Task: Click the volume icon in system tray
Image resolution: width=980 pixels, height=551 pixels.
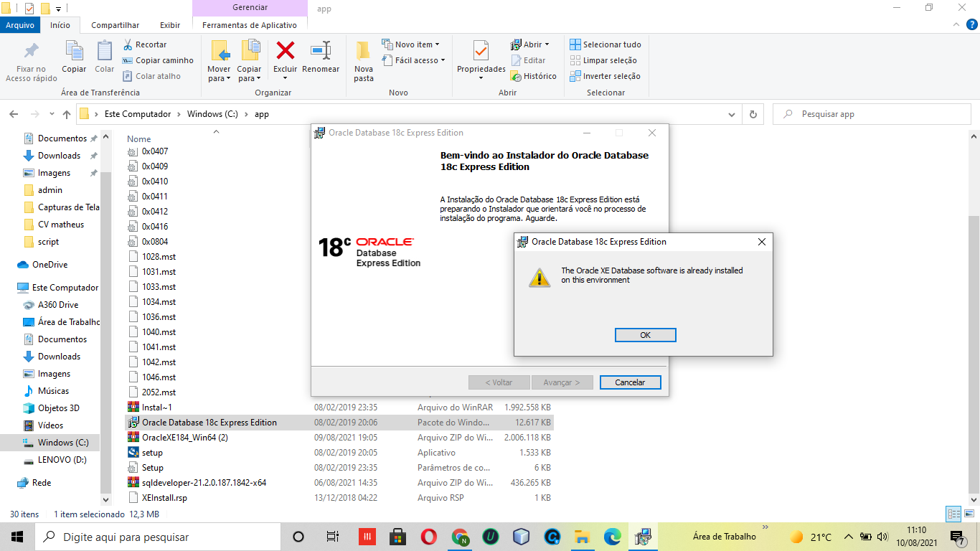Action: click(882, 537)
